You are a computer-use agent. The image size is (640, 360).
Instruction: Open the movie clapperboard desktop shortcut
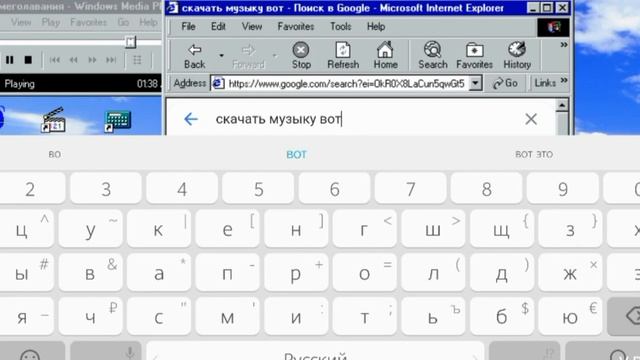[x=53, y=120]
